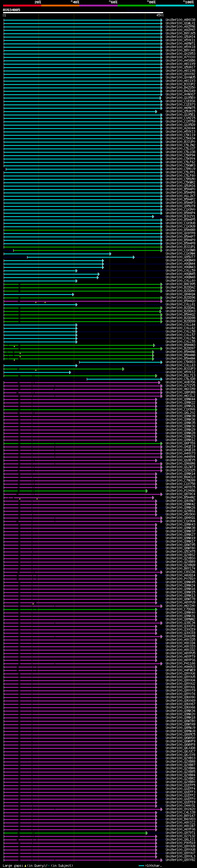Select hit label UniRef100_B1L713
The width and height of the screenshot is (197, 868).
180,376
